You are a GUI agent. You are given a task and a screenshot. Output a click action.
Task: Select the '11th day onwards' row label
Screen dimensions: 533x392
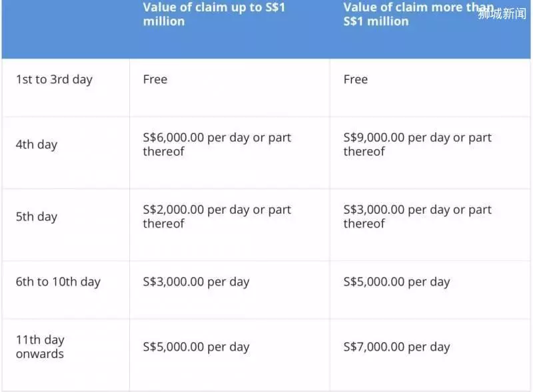coord(40,347)
